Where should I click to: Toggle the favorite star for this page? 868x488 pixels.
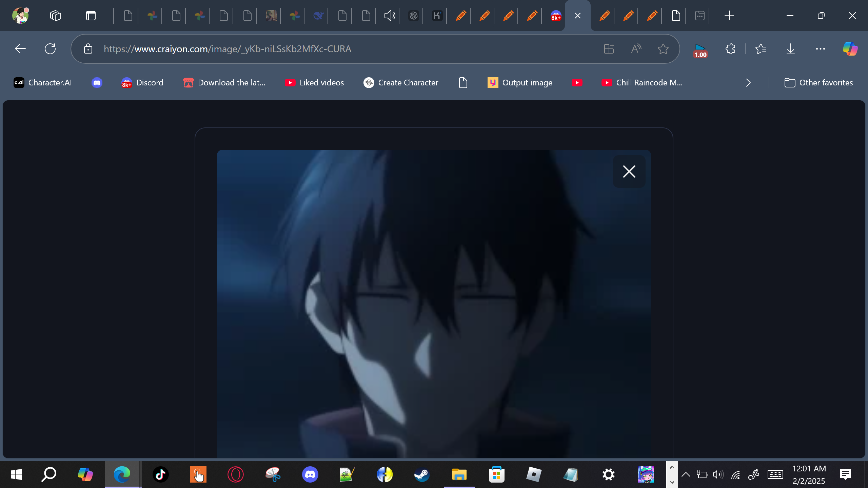663,49
